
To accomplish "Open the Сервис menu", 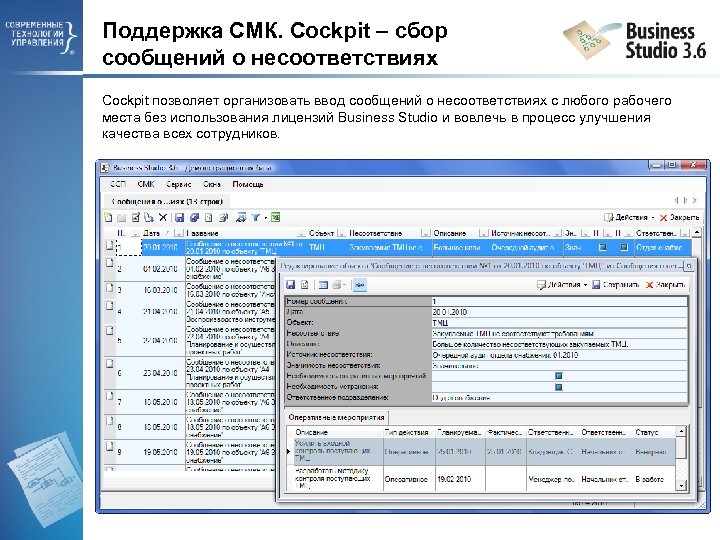I will click(179, 184).
